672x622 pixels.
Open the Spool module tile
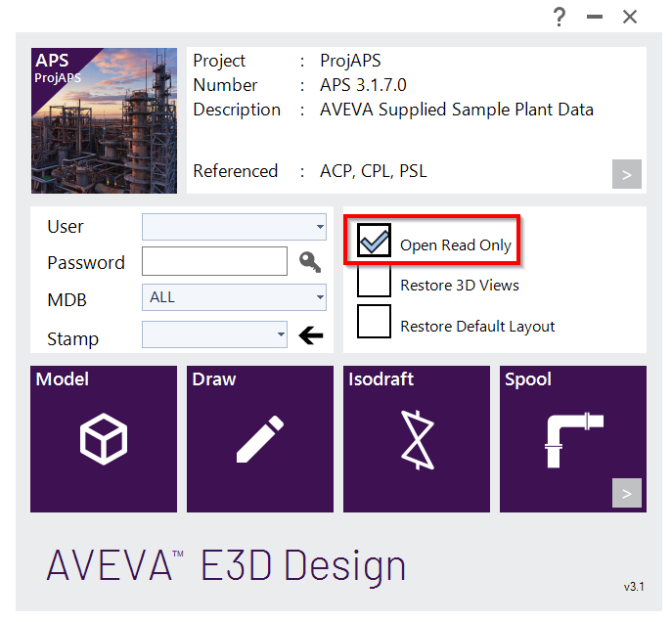(572, 439)
